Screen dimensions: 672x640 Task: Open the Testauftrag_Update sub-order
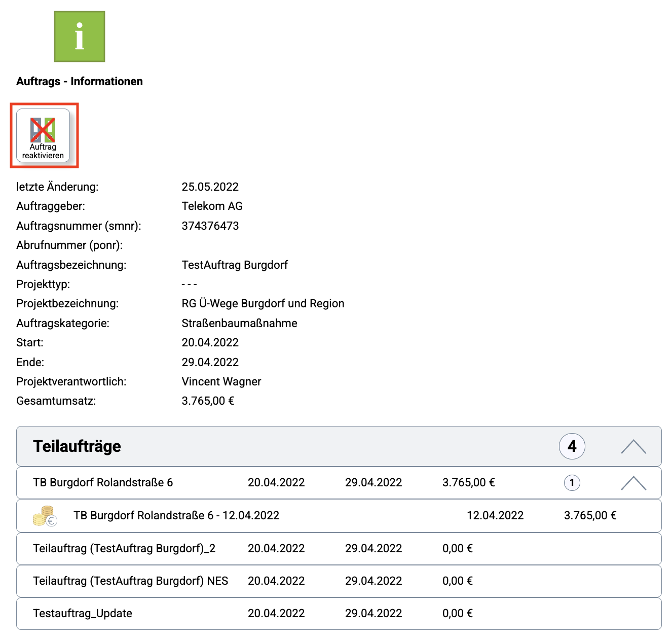(83, 614)
